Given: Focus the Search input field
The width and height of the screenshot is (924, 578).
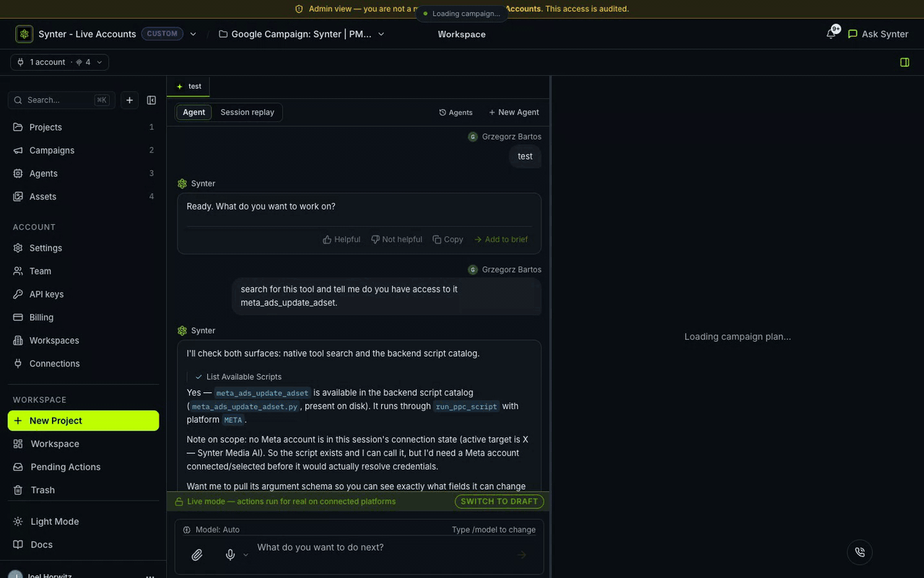Looking at the screenshot, I should [x=61, y=100].
